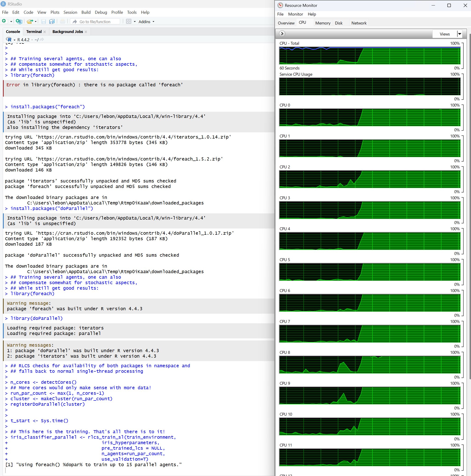The width and height of the screenshot is (471, 476).
Task: Open the Session menu
Action: (70, 12)
